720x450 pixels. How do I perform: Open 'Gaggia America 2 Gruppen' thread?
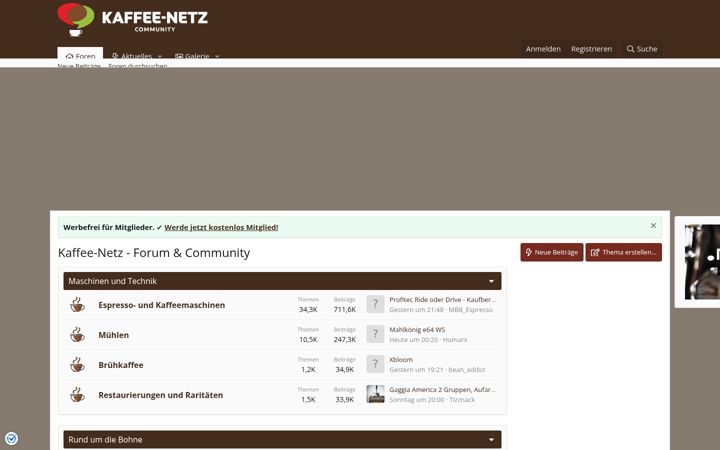[443, 389]
